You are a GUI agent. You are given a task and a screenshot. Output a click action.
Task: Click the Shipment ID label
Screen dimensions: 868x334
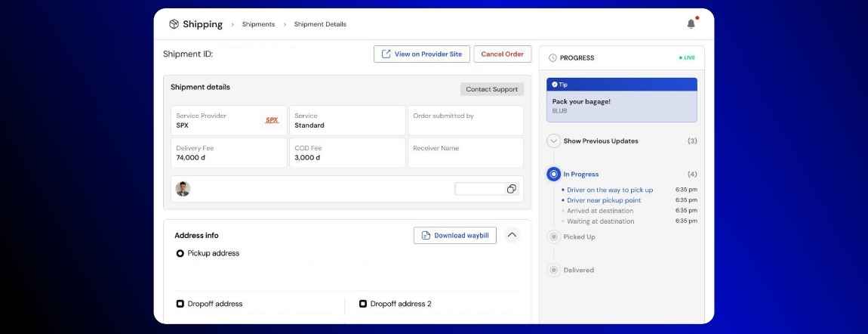188,54
